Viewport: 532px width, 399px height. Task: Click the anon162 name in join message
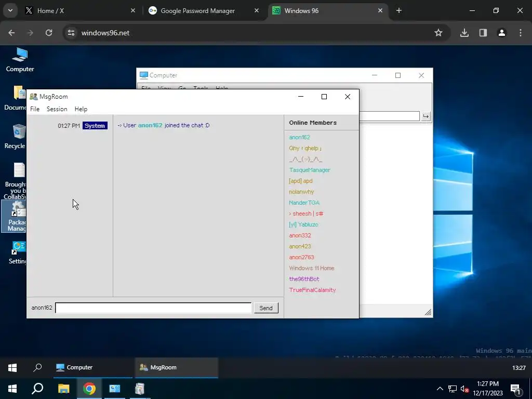point(150,125)
